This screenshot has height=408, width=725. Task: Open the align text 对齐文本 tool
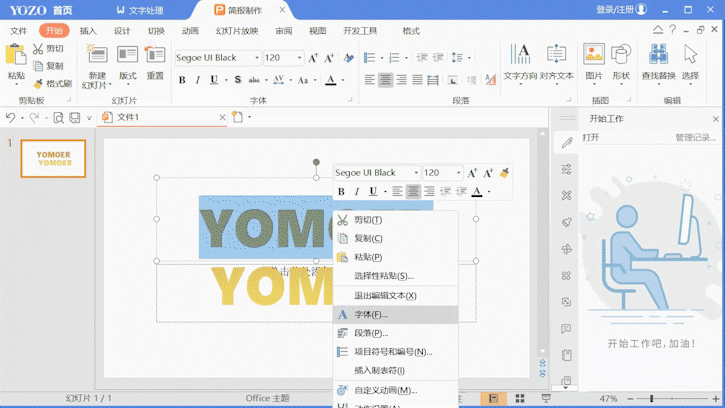[556, 56]
